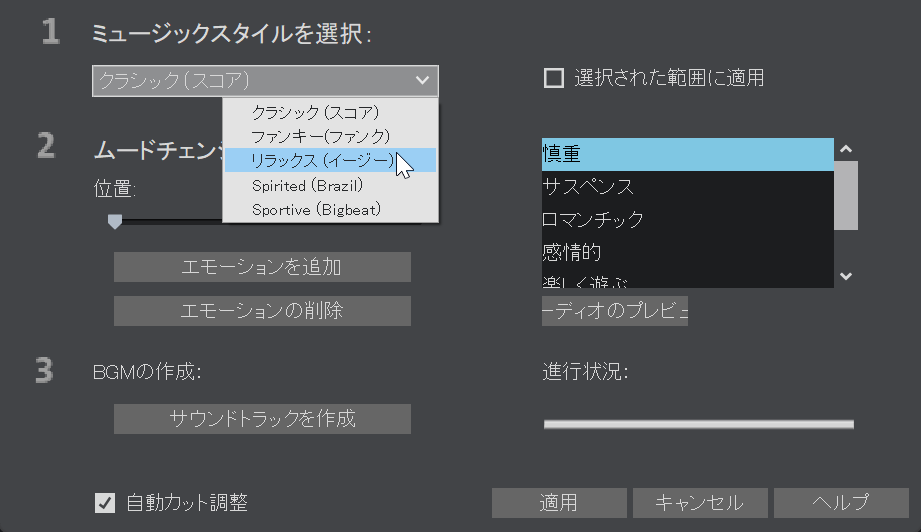Click the emotion list up arrow
The width and height of the screenshot is (921, 532).
pyautogui.click(x=846, y=149)
